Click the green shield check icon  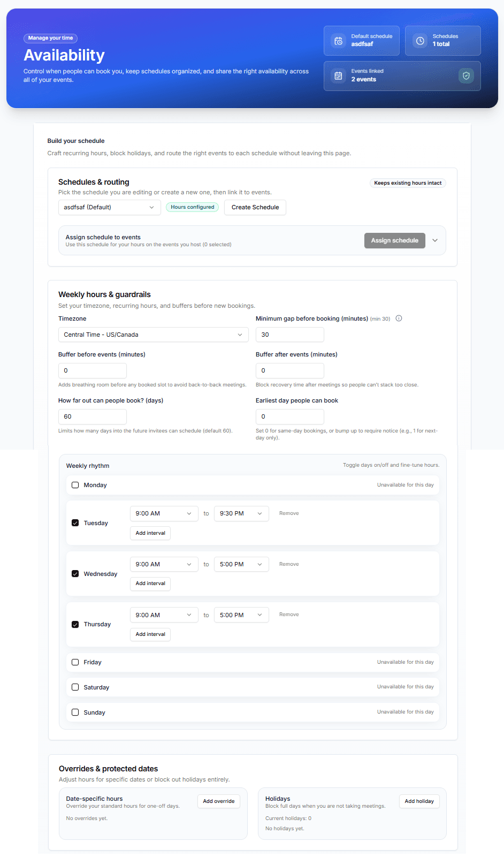coord(466,76)
